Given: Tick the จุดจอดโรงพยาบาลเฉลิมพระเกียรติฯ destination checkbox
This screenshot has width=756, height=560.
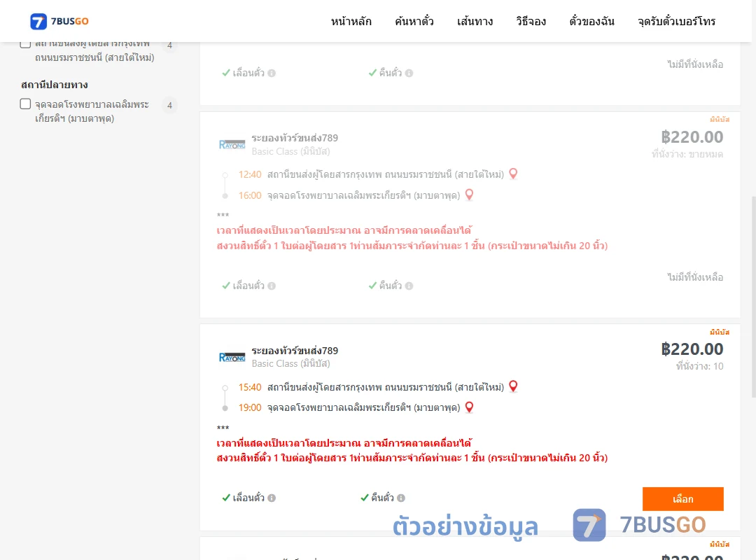Looking at the screenshot, I should 26,104.
